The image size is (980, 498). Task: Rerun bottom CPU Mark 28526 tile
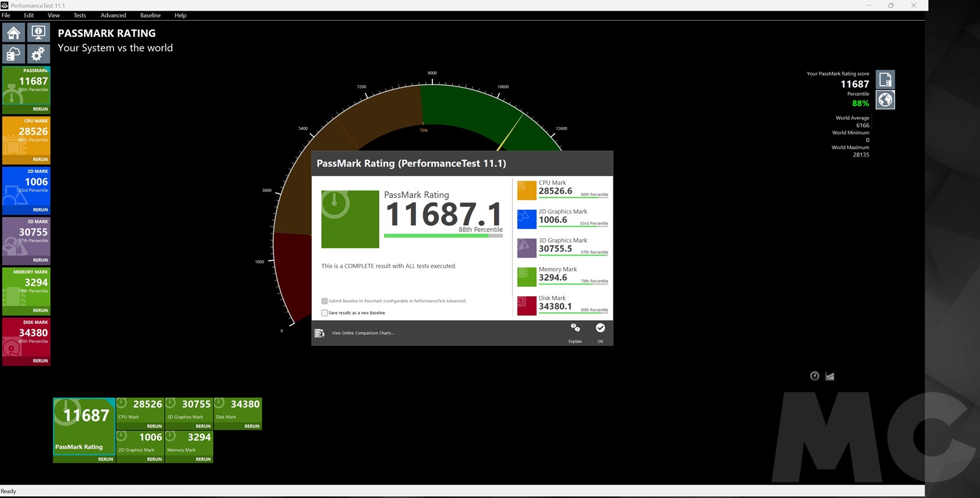tap(154, 426)
